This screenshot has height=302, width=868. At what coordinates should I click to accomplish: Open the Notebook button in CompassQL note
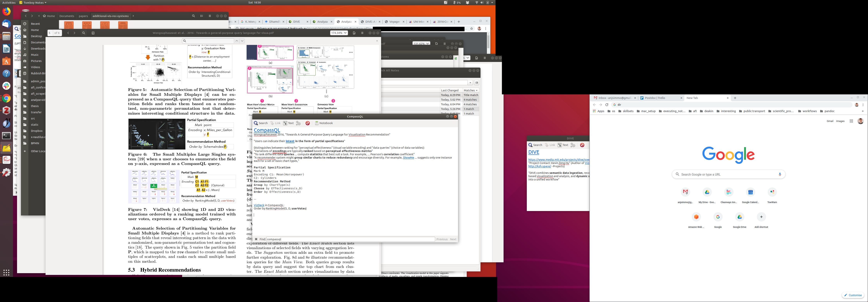324,123
